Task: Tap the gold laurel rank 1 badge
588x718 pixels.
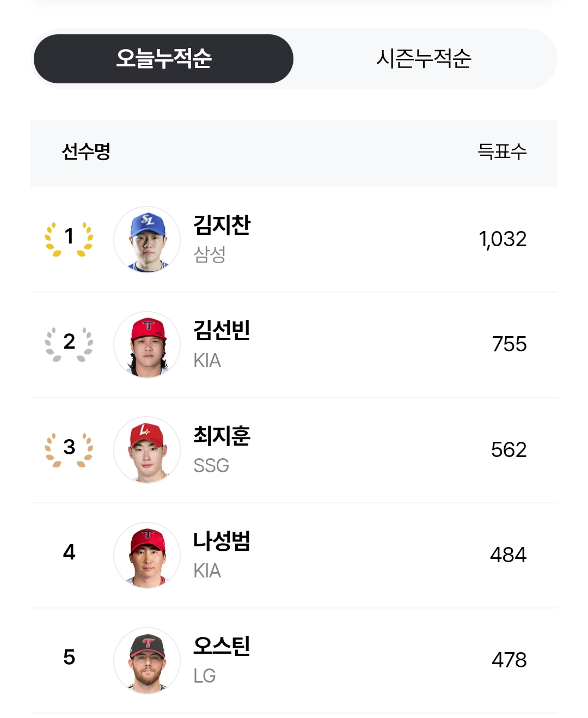Action: (69, 239)
